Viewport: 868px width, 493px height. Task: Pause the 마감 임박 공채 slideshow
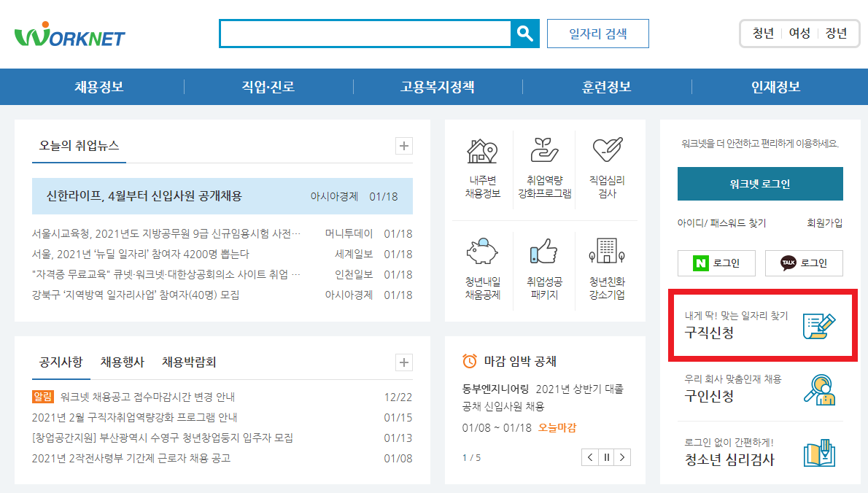tap(607, 457)
